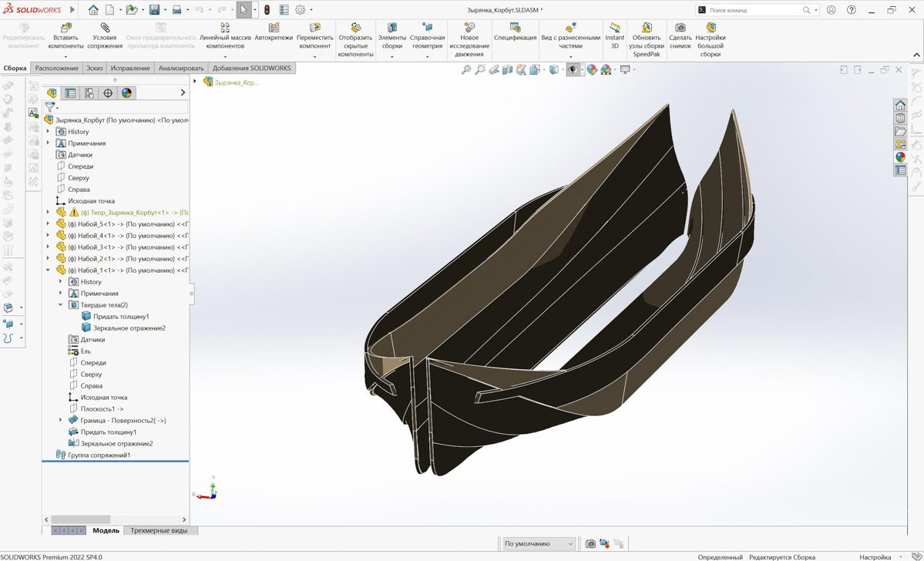The image size is (924, 561).
Task: Toggle Автокрепежи smart fasteners tool
Action: (274, 33)
